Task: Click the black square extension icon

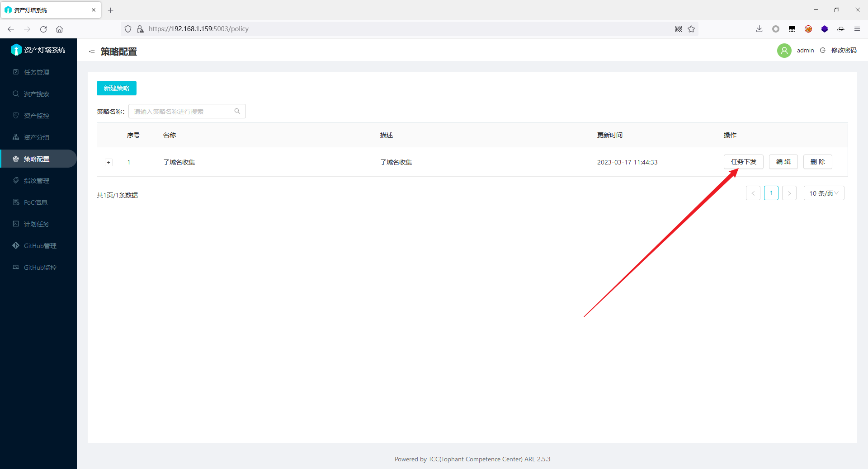Action: 792,29
